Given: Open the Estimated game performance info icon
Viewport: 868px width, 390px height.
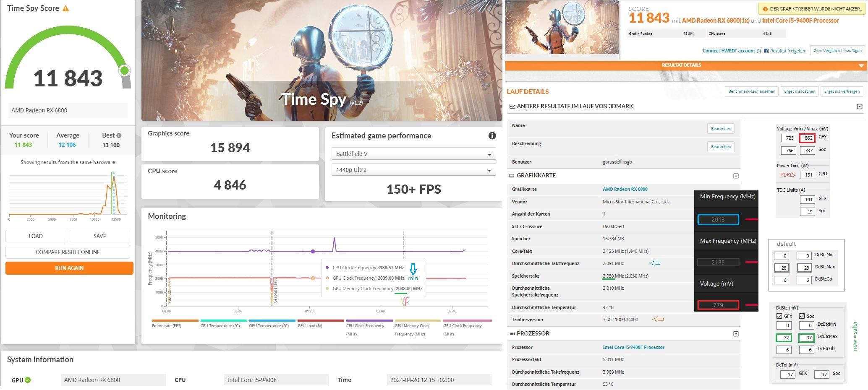Looking at the screenshot, I should tap(492, 135).
